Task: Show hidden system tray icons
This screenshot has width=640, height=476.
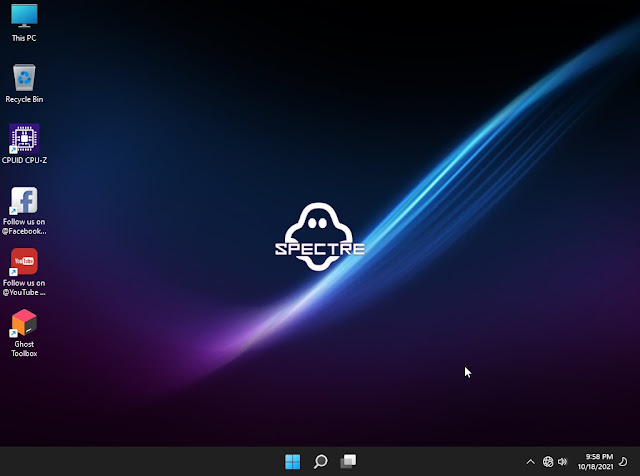Action: click(x=530, y=462)
